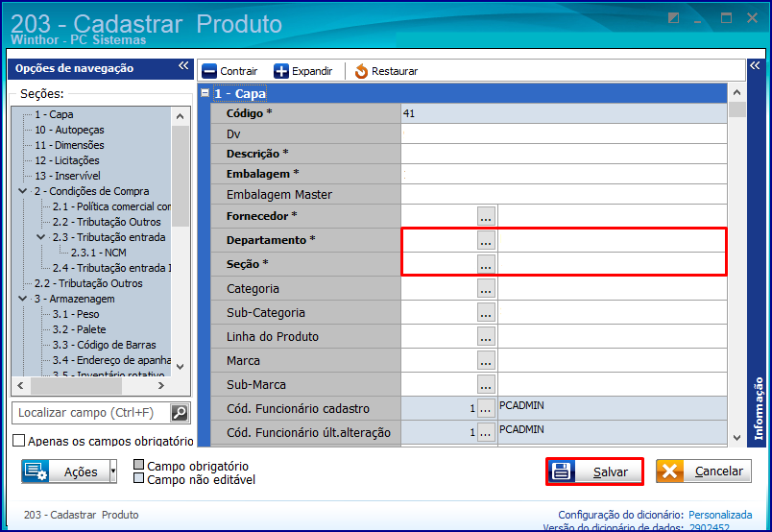Click the Restaurar arrow icon

coord(361,71)
